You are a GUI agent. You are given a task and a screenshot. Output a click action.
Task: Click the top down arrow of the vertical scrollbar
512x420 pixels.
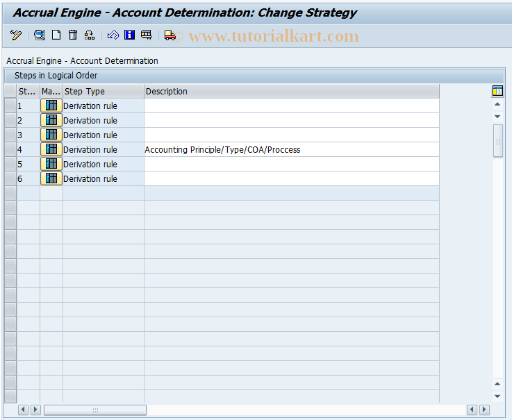click(x=497, y=117)
